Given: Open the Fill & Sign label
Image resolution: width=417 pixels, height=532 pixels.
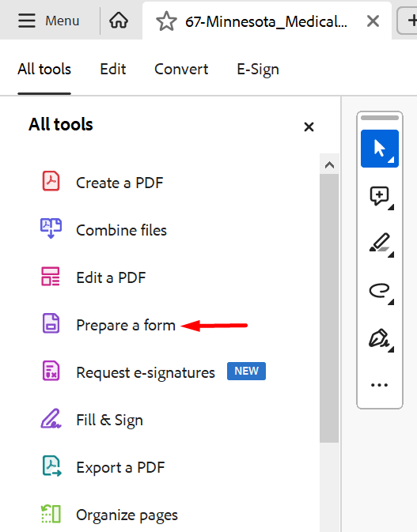Looking at the screenshot, I should pos(110,420).
